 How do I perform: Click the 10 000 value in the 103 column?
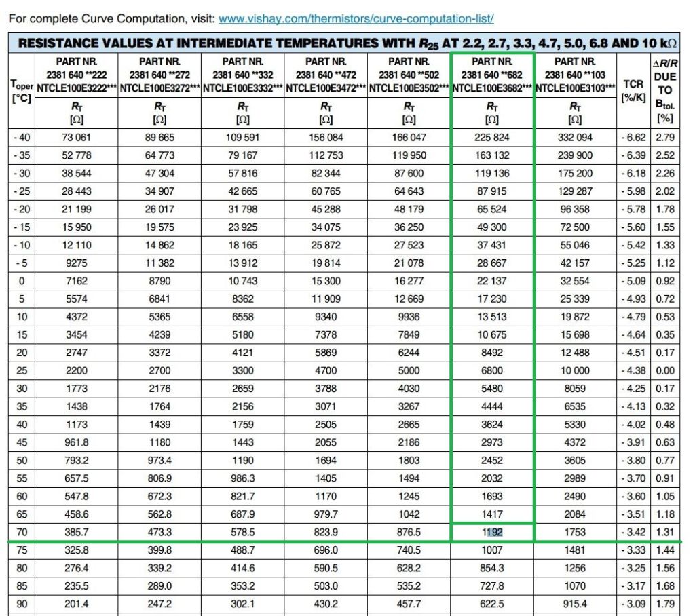[575, 370]
